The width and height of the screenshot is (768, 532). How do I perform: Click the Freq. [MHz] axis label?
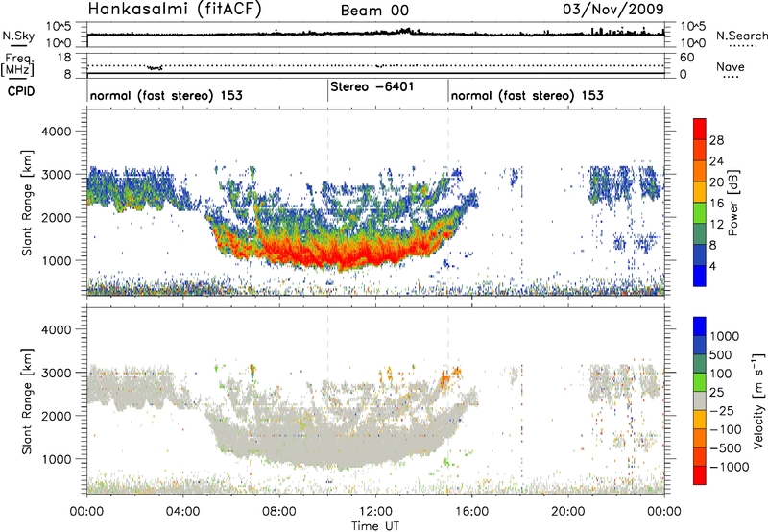tap(18, 65)
